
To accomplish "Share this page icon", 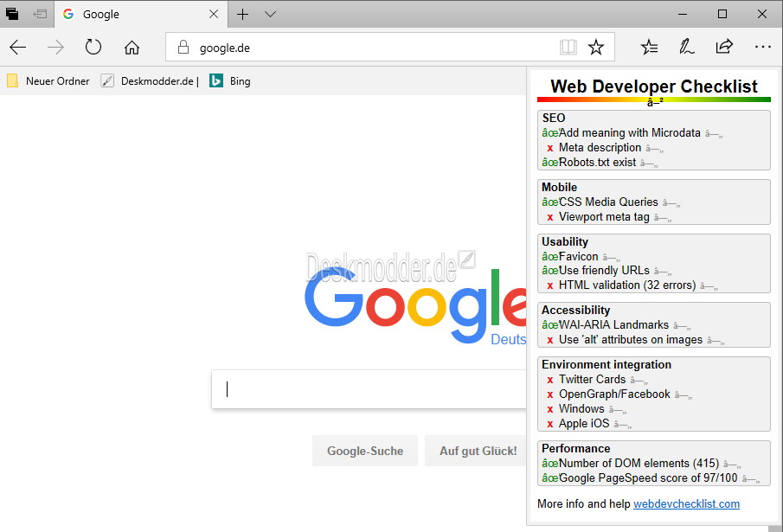I will (724, 47).
